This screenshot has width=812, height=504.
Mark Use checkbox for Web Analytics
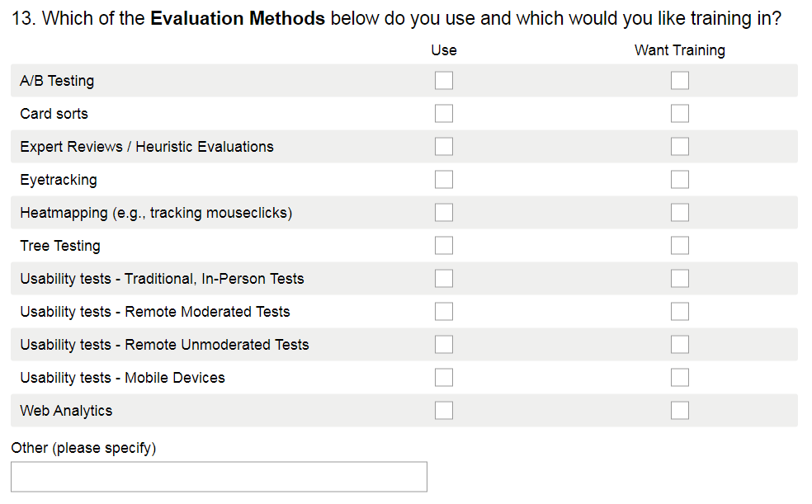tap(444, 411)
